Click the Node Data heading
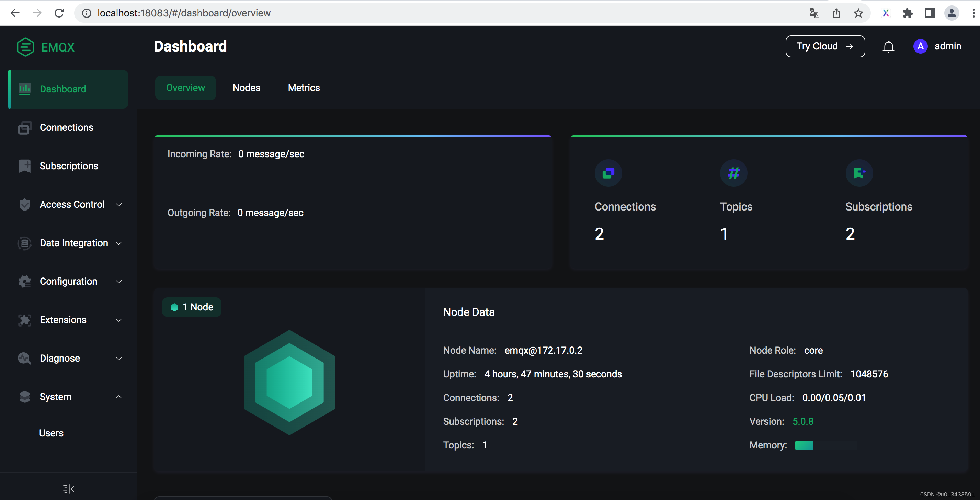 [x=469, y=312]
